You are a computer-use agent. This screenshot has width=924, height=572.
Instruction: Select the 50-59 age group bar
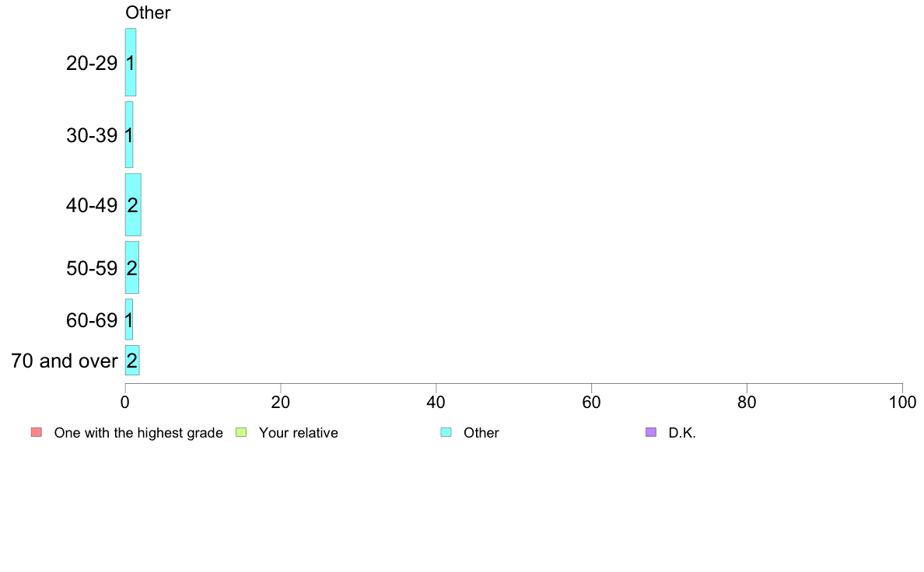[x=132, y=267]
